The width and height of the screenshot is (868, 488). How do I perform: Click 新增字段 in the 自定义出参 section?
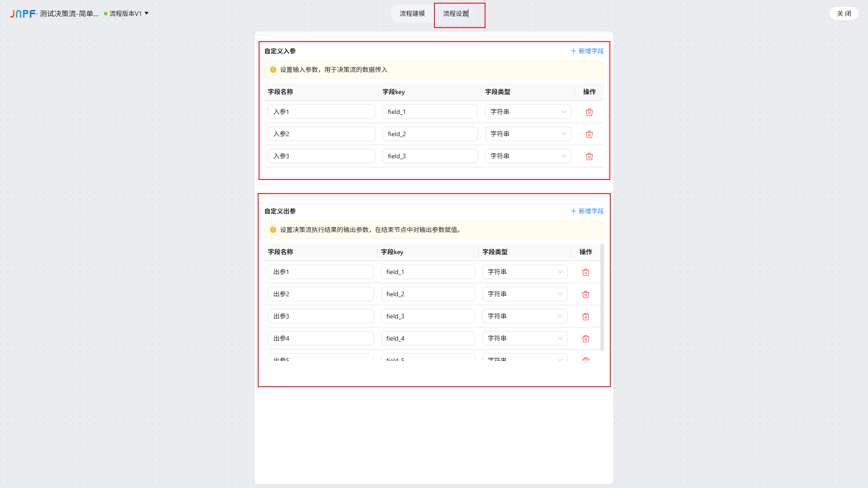(587, 211)
